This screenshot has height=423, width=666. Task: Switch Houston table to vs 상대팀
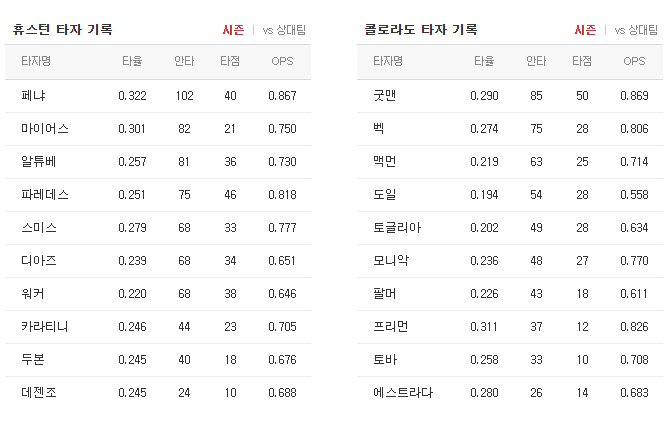click(284, 30)
